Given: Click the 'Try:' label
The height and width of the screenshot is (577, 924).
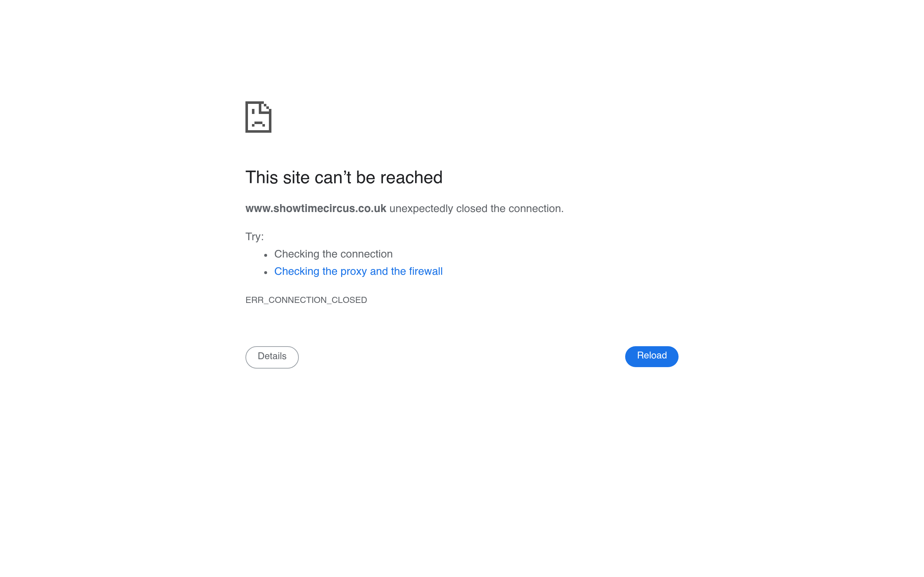Looking at the screenshot, I should (254, 237).
